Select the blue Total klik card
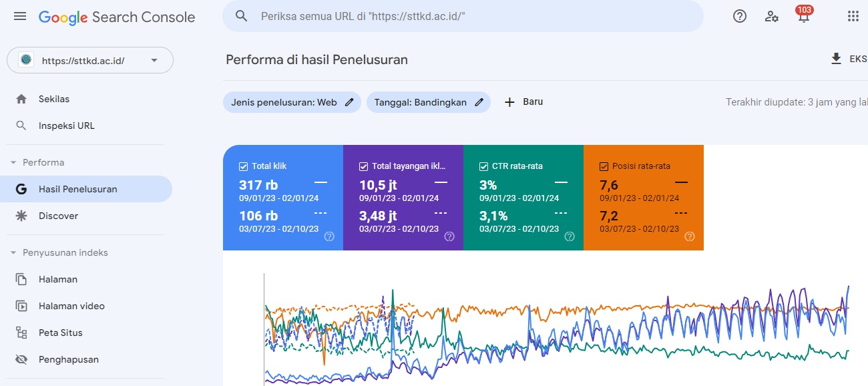868x386 pixels. pos(283,198)
